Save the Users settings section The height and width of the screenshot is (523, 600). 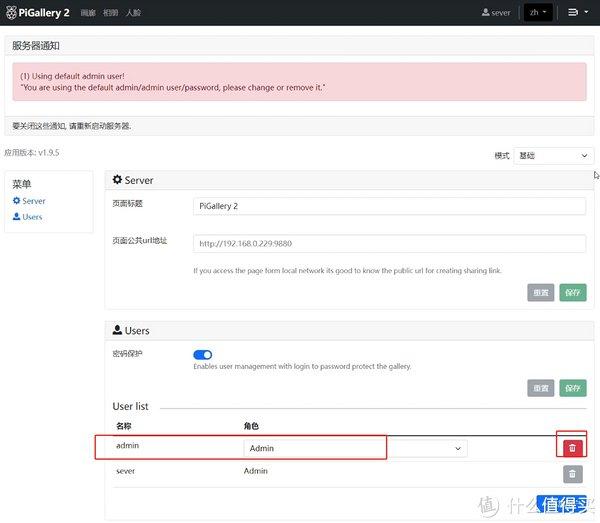coord(572,388)
